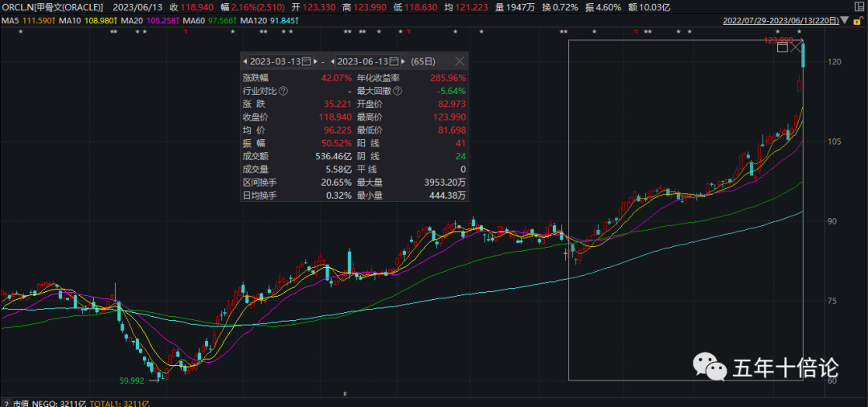Click the 444.38万 最小量 value
Screen dimensions: 868x407
pyautogui.click(x=448, y=195)
